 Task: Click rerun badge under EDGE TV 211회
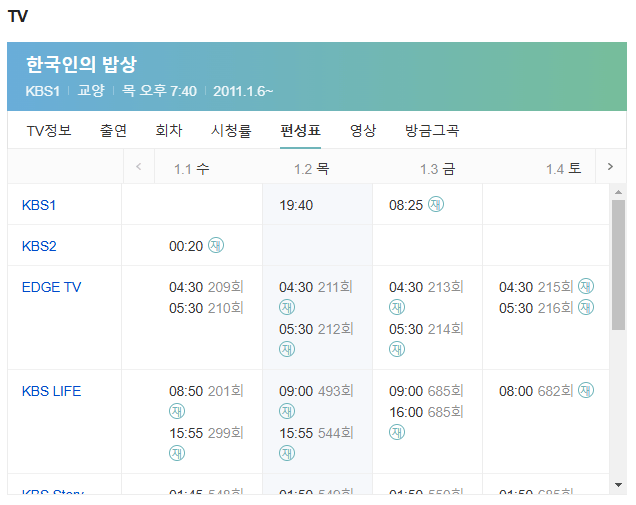click(x=287, y=307)
